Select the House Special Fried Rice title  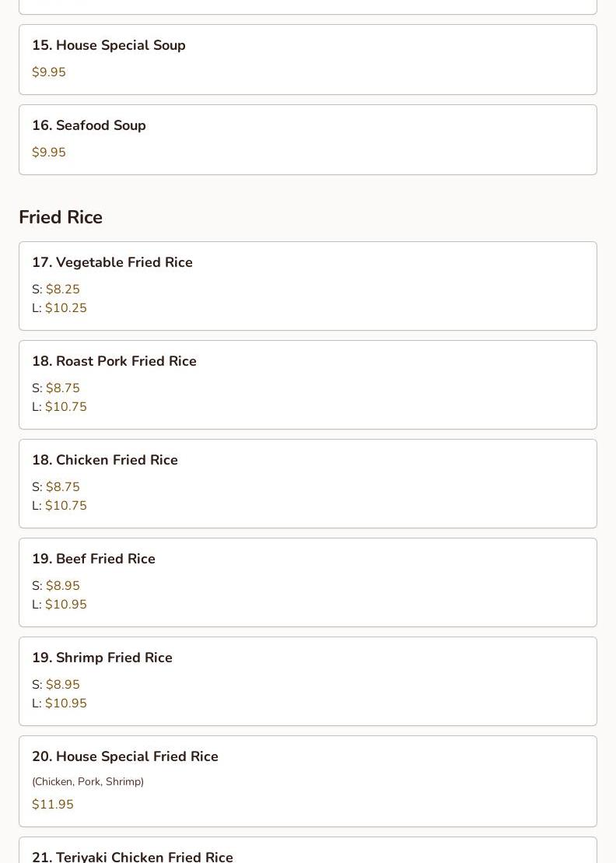coord(125,756)
